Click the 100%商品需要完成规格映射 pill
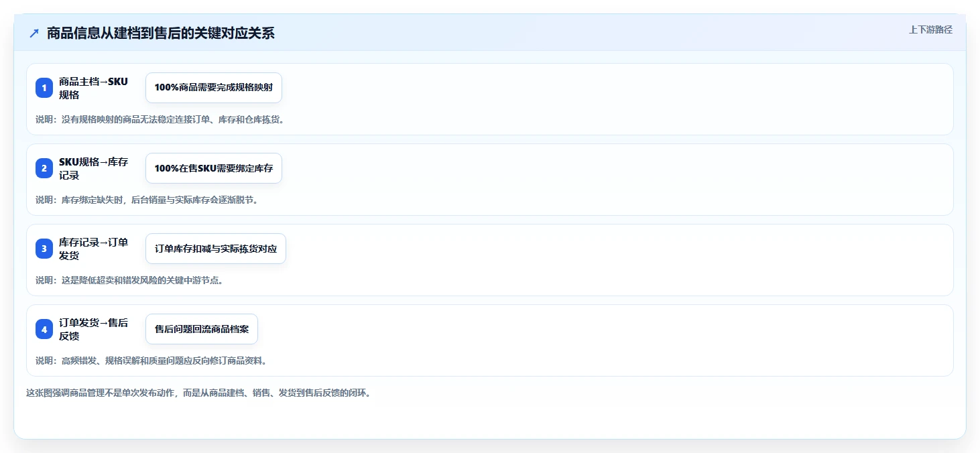Screen dimensions: 980x453 (x=214, y=88)
